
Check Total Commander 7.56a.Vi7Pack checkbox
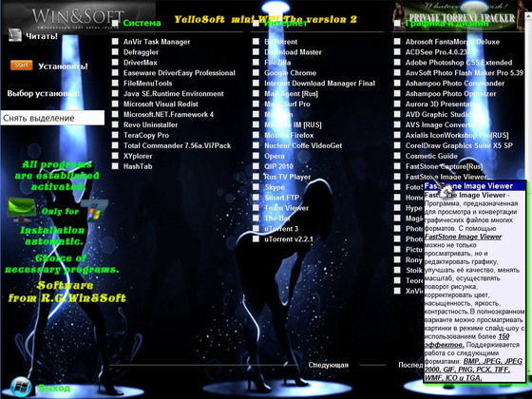pos(115,145)
